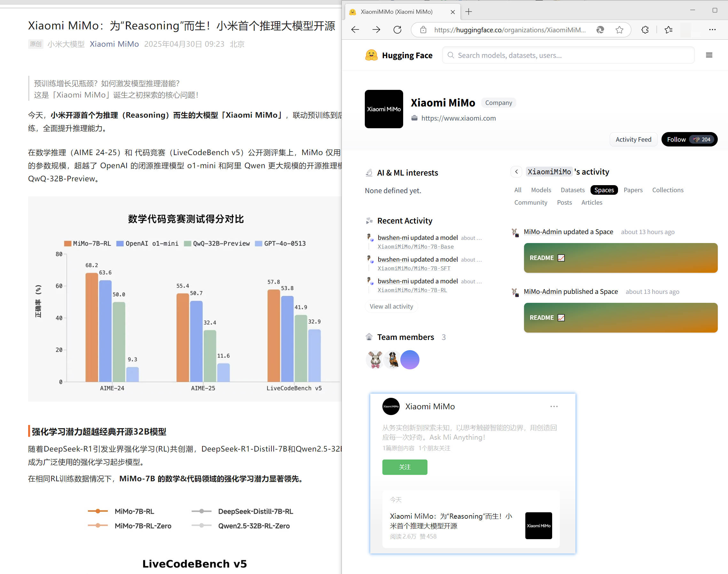Click the site info lock icon
The width and height of the screenshot is (728, 574).
pos(423,30)
